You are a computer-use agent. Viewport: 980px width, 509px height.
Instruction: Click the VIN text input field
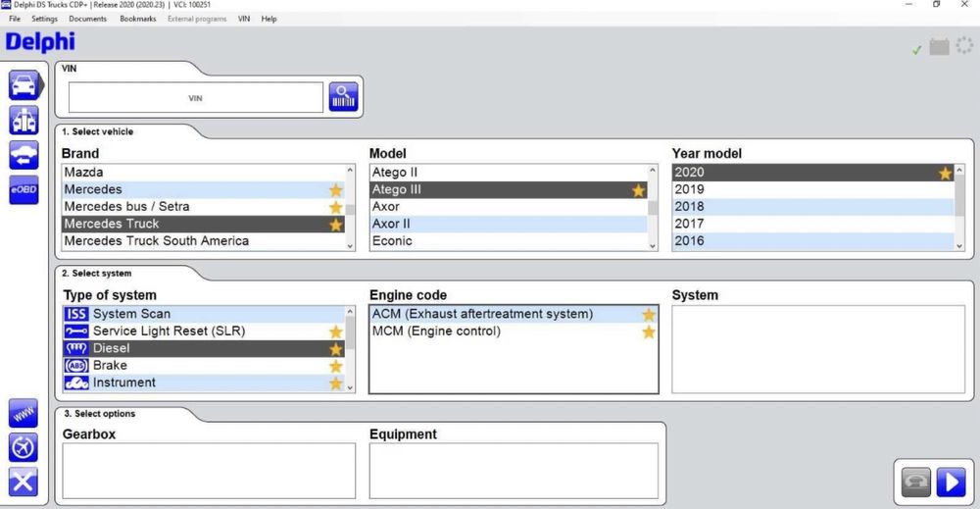point(196,97)
